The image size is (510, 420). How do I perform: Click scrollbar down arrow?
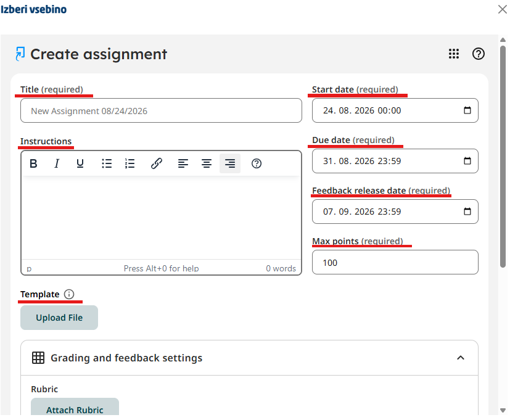coord(503,410)
